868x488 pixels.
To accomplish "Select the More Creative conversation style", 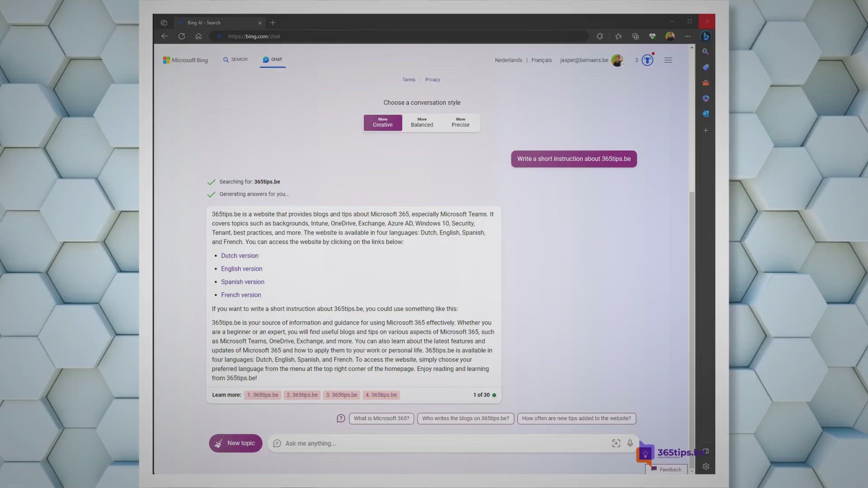I will click(x=382, y=122).
